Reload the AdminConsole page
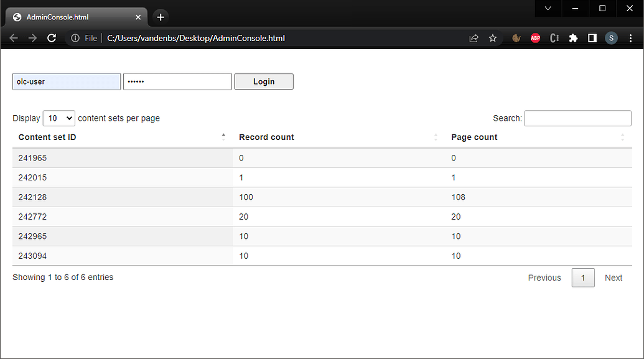The image size is (644, 359). click(x=52, y=38)
